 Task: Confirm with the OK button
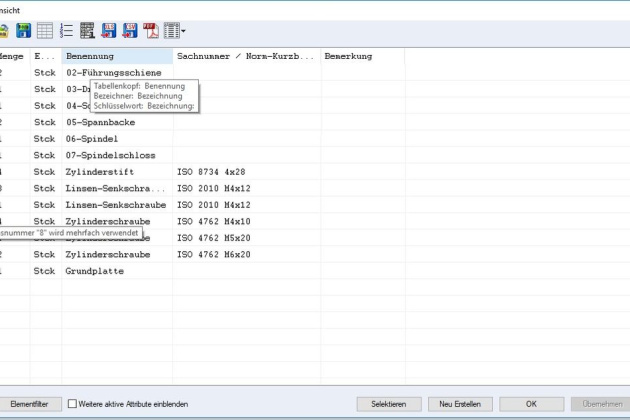pyautogui.click(x=531, y=403)
